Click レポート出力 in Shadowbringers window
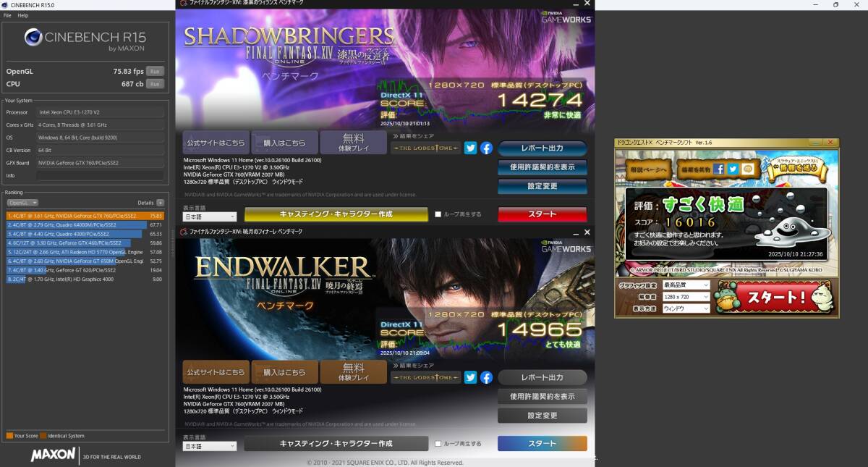 coord(542,148)
